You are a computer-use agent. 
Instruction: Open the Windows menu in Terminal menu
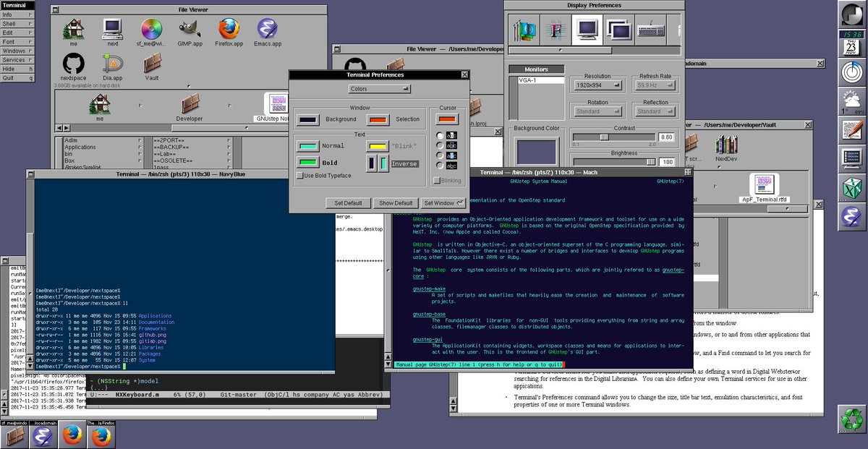(18, 51)
